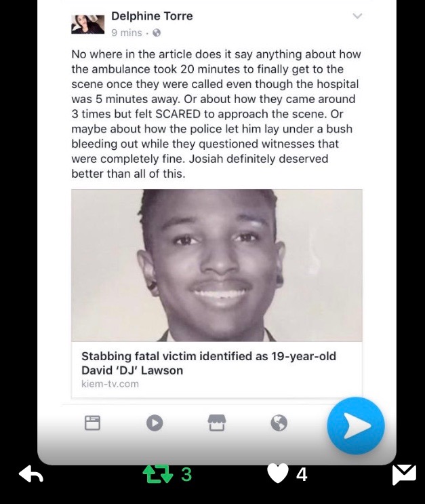Open the stabbing victim article headline
Image resolution: width=425 pixels, height=504 pixels.
click(209, 363)
